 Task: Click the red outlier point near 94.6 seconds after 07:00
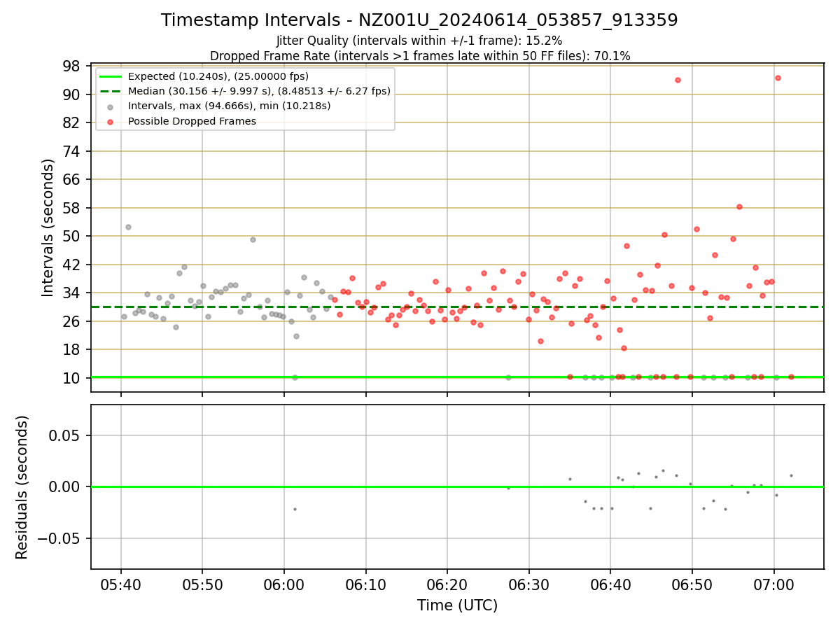click(778, 78)
